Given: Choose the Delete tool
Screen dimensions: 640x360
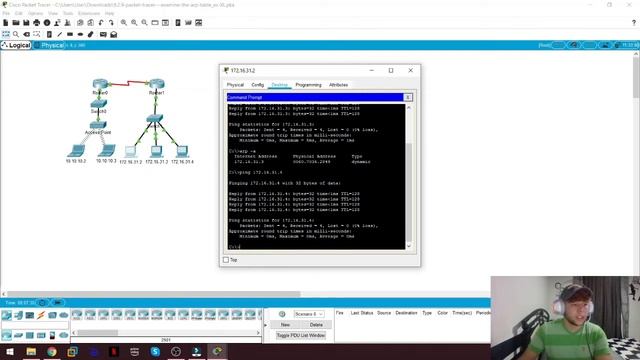Looking at the screenshot, I should [x=27, y=35].
